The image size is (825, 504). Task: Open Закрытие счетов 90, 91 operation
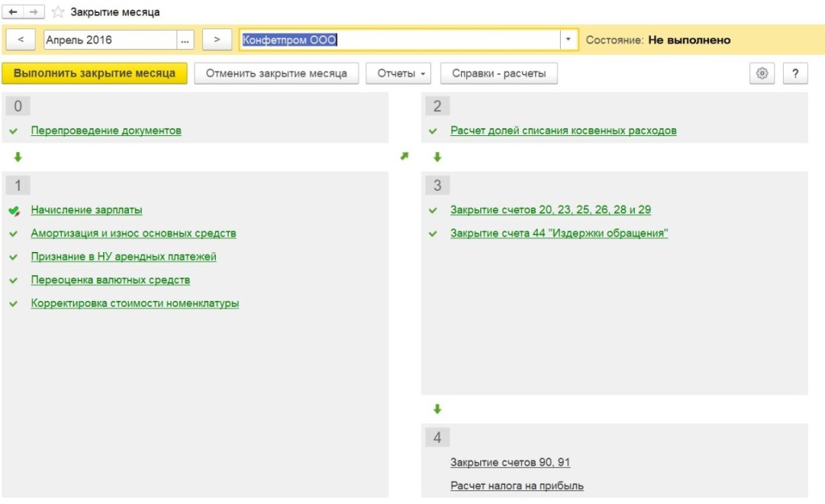[510, 462]
